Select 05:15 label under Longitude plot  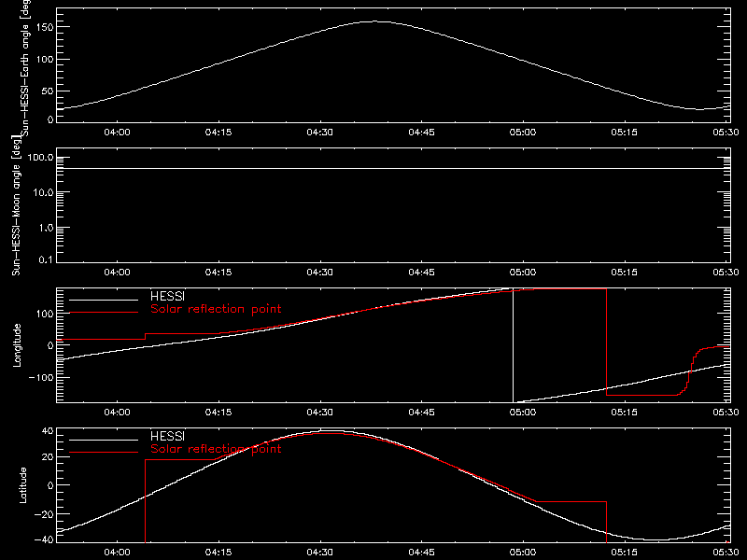[624, 412]
